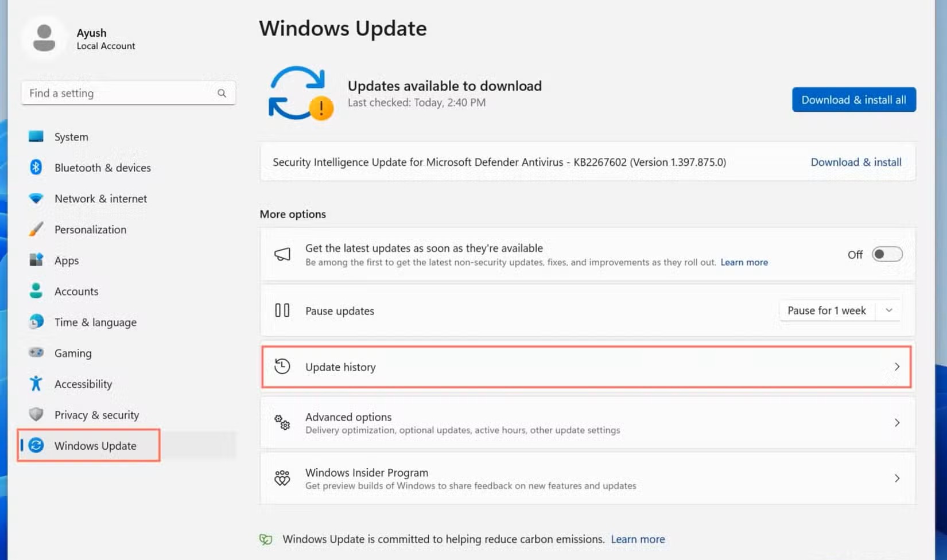Open Network & internet settings
The height and width of the screenshot is (560, 947).
tap(100, 199)
